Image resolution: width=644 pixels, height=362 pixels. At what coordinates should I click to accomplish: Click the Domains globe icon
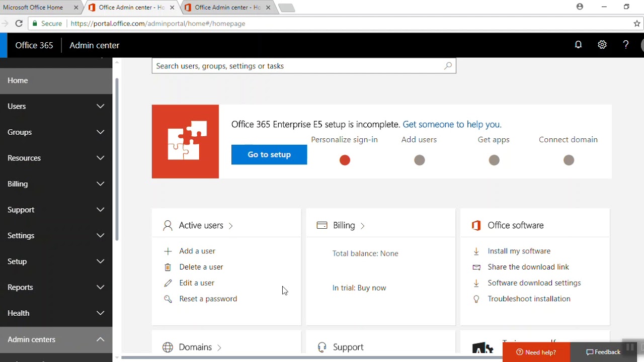168,347
